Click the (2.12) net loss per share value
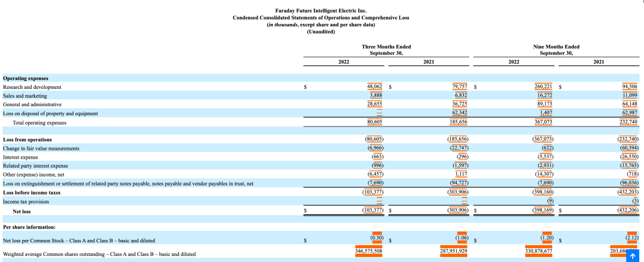 (x=633, y=238)
